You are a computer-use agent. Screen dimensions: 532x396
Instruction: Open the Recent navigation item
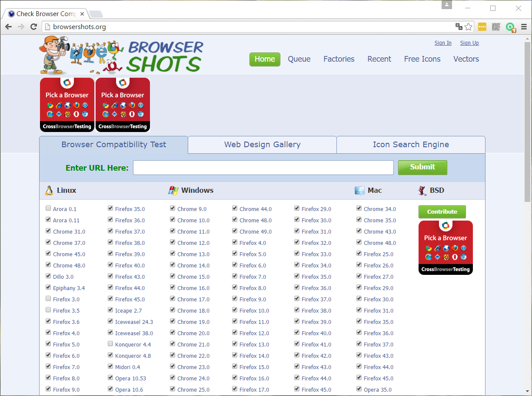tap(379, 59)
